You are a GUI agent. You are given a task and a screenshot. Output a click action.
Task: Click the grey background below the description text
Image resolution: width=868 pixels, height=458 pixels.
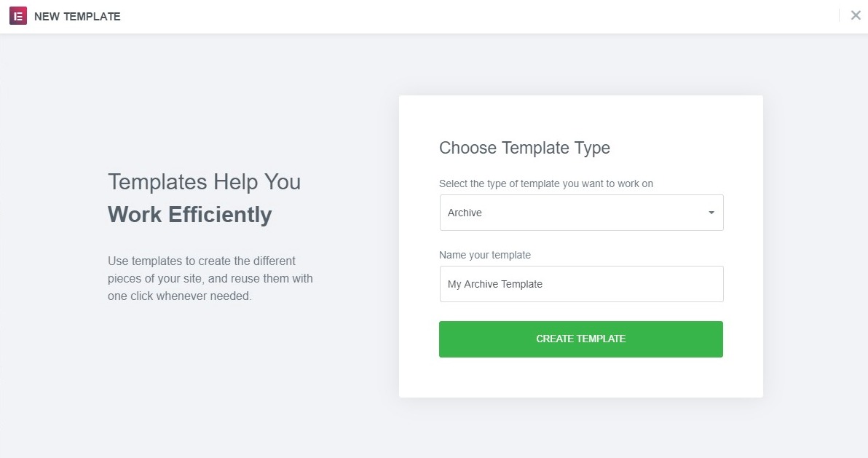210,364
